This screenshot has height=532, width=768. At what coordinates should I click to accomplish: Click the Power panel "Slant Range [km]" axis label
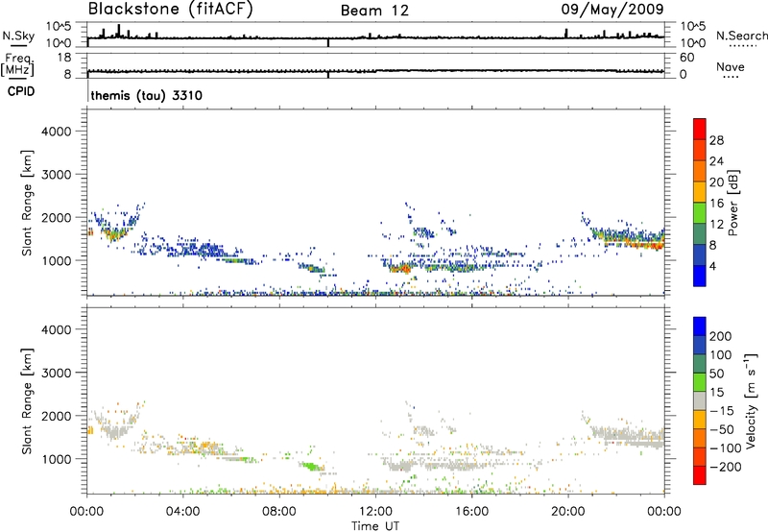(x=27, y=203)
